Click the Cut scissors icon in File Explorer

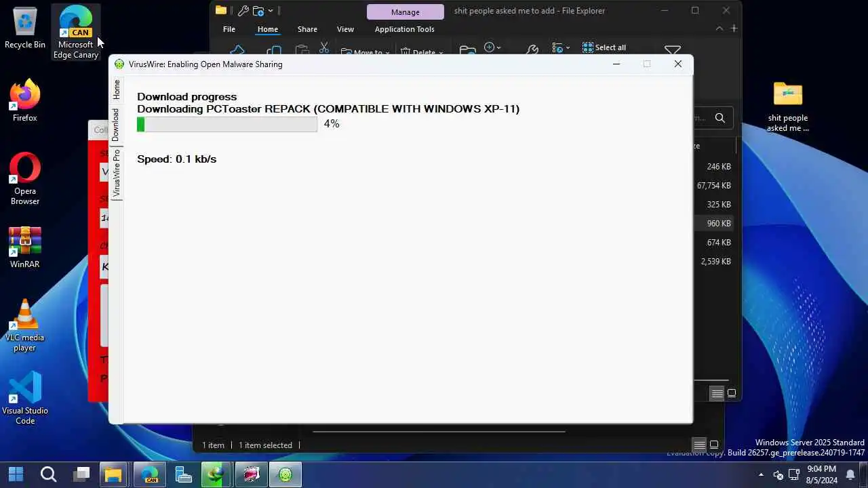(324, 48)
